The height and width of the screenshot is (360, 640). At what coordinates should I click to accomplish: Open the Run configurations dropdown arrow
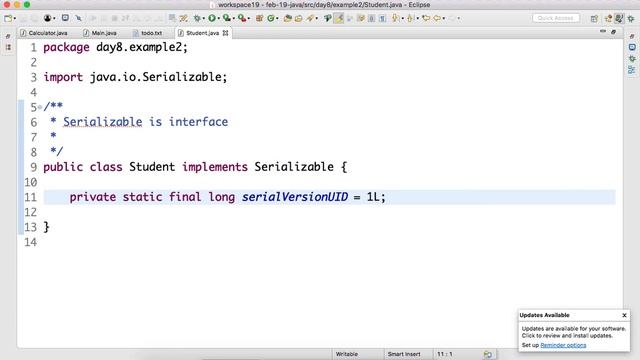click(218, 18)
